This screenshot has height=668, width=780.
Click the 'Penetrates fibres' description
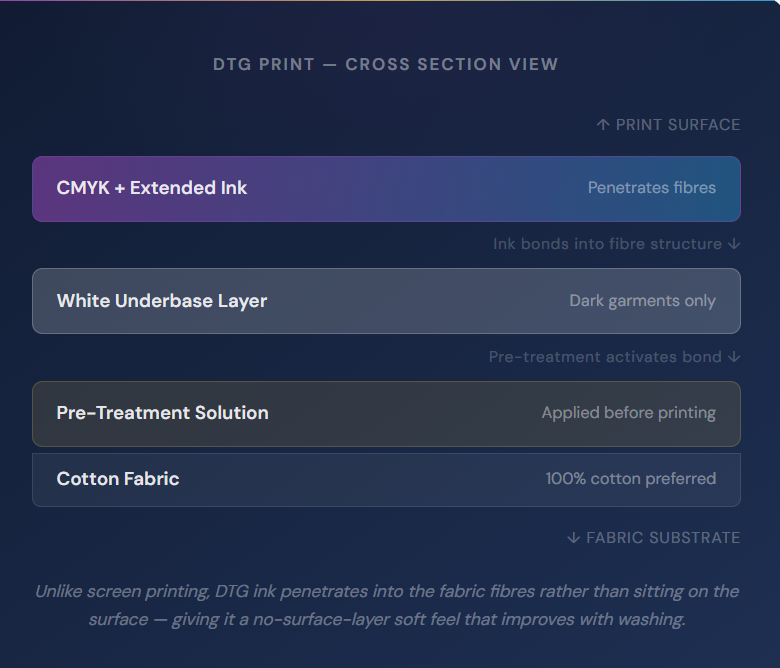(x=652, y=188)
